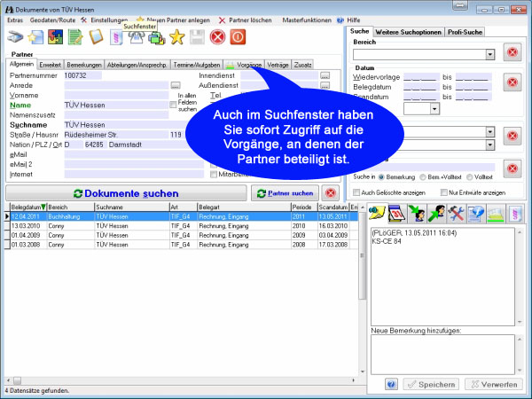Viewport: 532px width, 399px height.
Task: Click the round red X toolbar icon
Action: [217, 37]
